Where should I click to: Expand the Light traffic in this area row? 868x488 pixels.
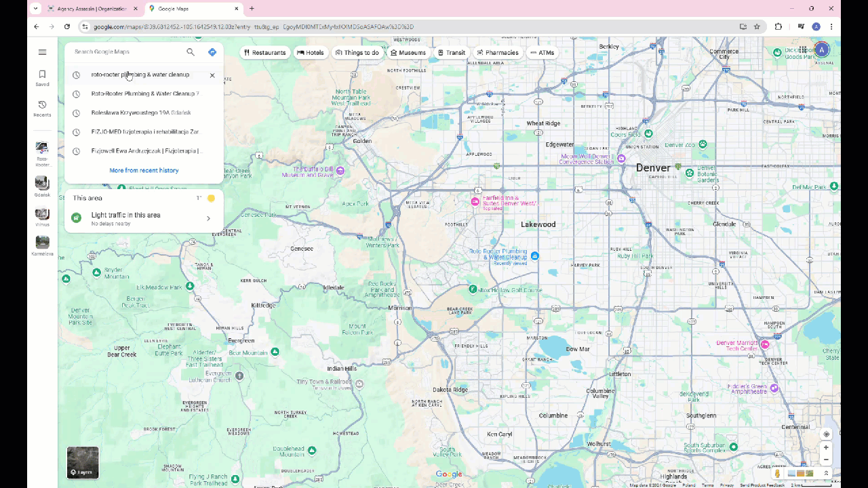point(144,218)
